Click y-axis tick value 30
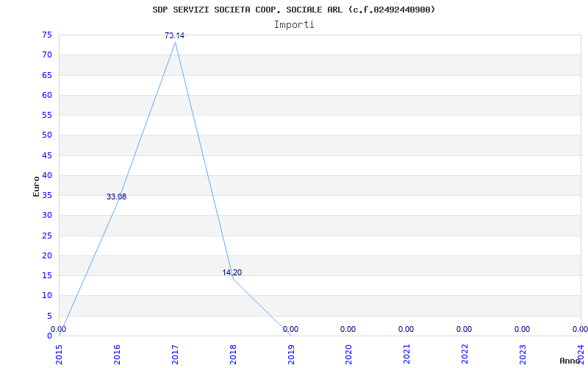This screenshot has height=368, width=588. (47, 215)
